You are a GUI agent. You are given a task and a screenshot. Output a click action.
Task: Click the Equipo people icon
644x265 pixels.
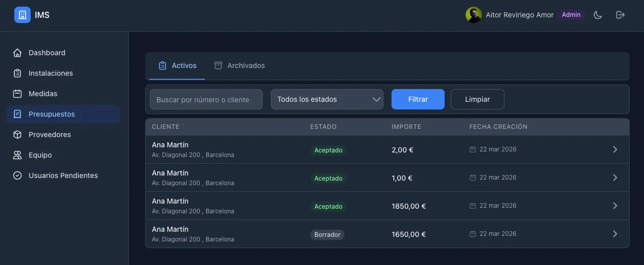[x=17, y=155]
